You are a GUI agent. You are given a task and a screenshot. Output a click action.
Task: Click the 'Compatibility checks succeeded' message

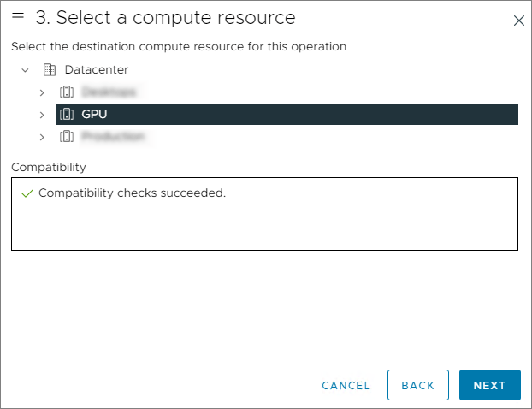132,193
